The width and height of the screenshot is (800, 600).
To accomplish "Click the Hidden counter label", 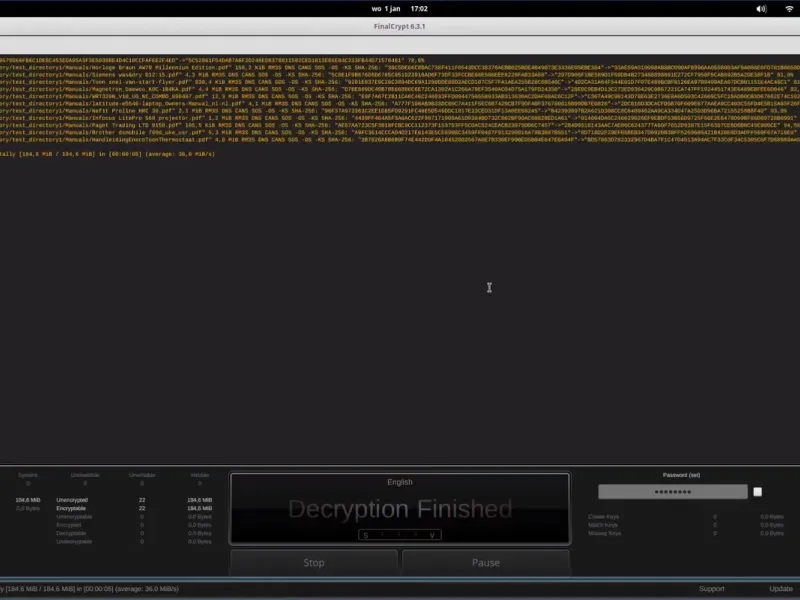I will pos(199,475).
